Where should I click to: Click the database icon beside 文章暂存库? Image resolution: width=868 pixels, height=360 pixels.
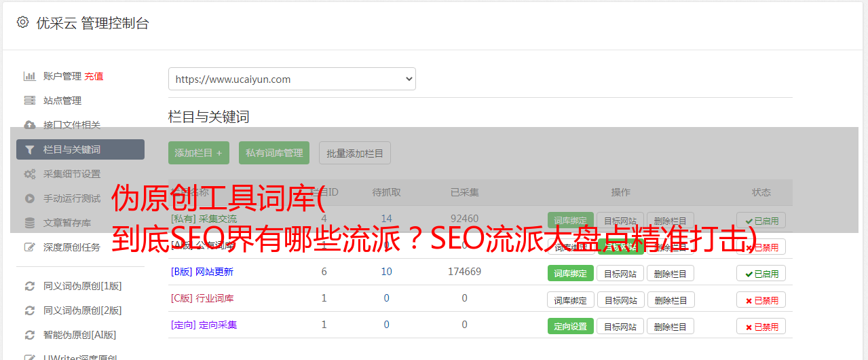click(29, 223)
